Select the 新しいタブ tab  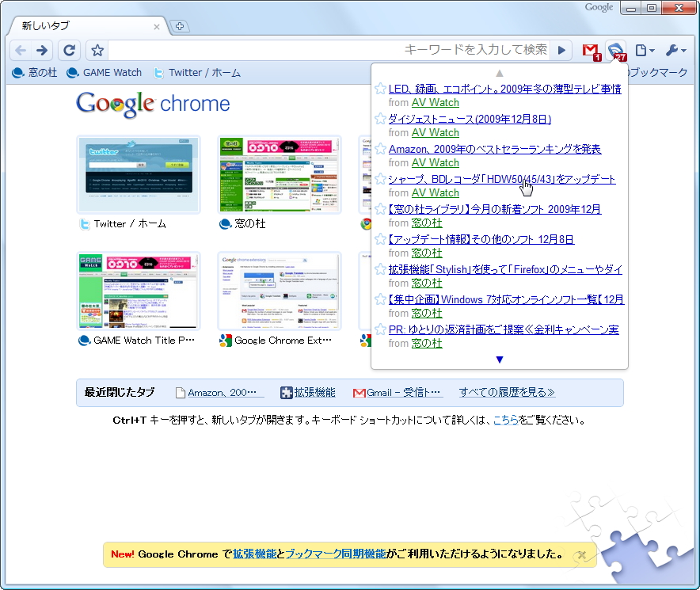pyautogui.click(x=79, y=25)
